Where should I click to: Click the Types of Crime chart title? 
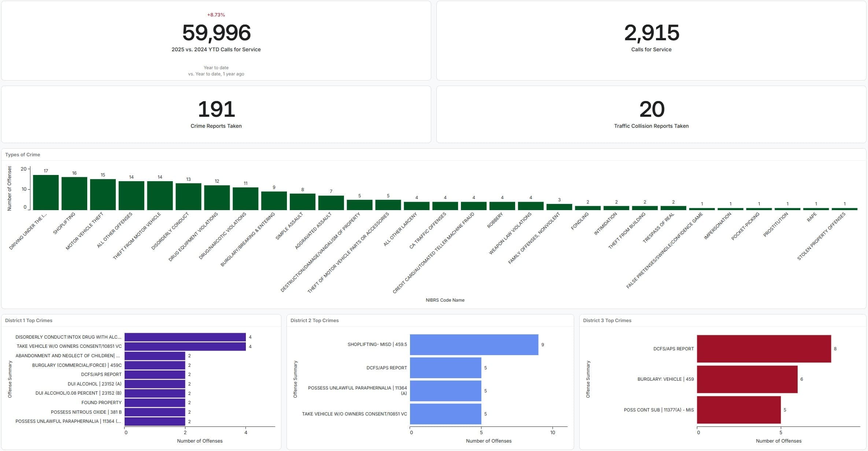click(23, 155)
